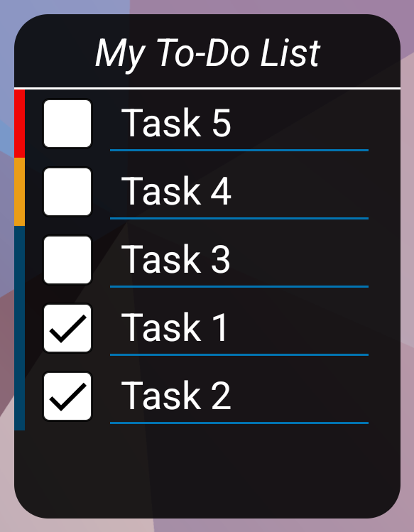Image resolution: width=414 pixels, height=532 pixels.
Task: Click the white divider under the title
Action: pos(207,89)
